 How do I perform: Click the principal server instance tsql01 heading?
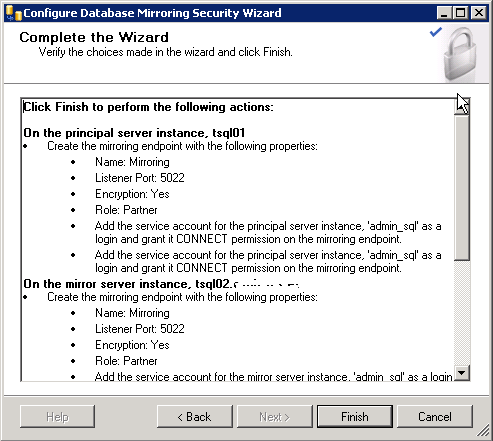point(134,133)
